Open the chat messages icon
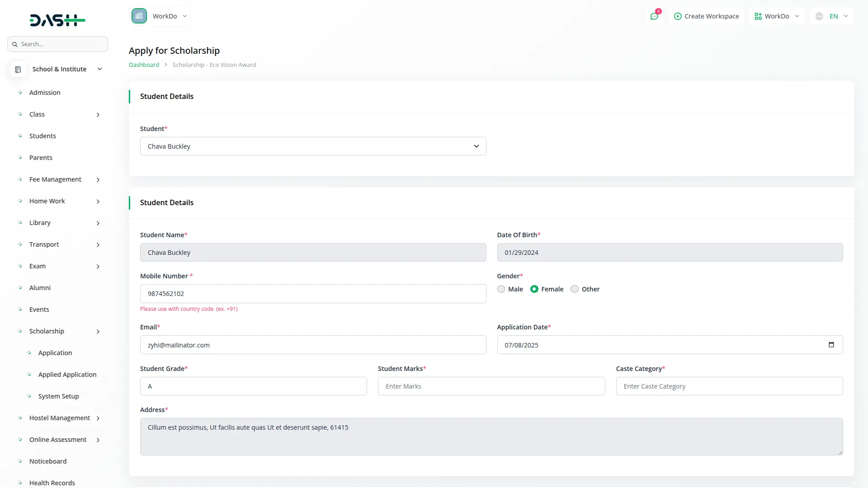The image size is (868, 488). [654, 16]
